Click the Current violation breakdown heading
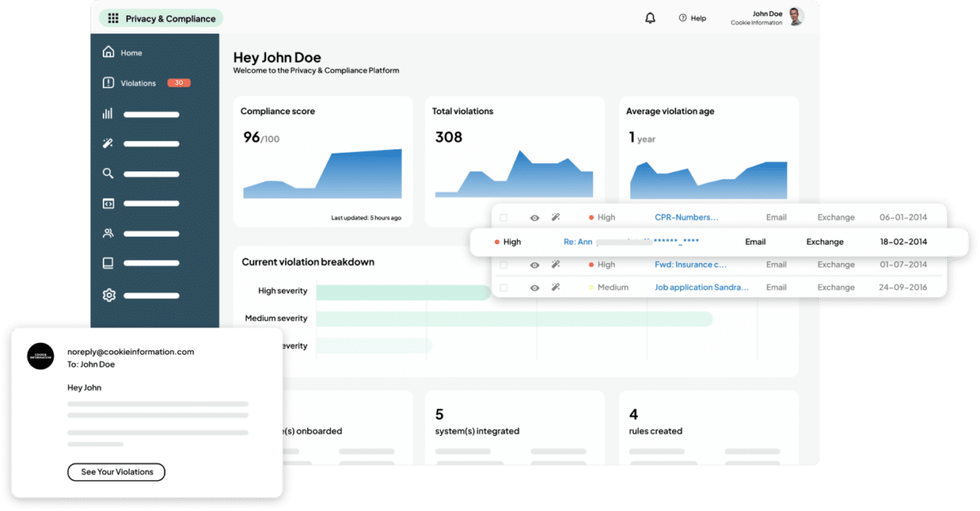This screenshot has width=980, height=511. click(308, 262)
